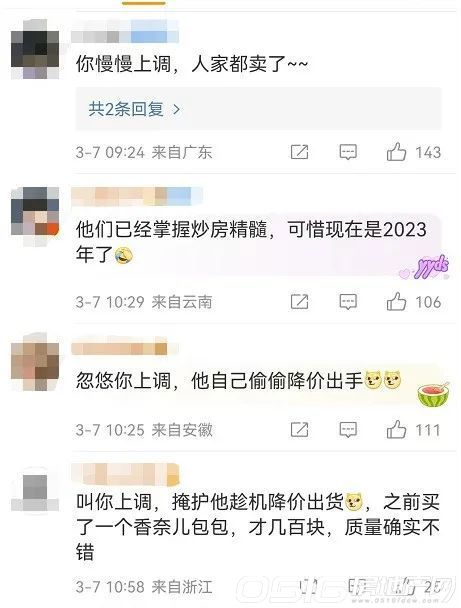Tap the chevron next to 共2条回复
Screen dimensions: 461x608
176,109
